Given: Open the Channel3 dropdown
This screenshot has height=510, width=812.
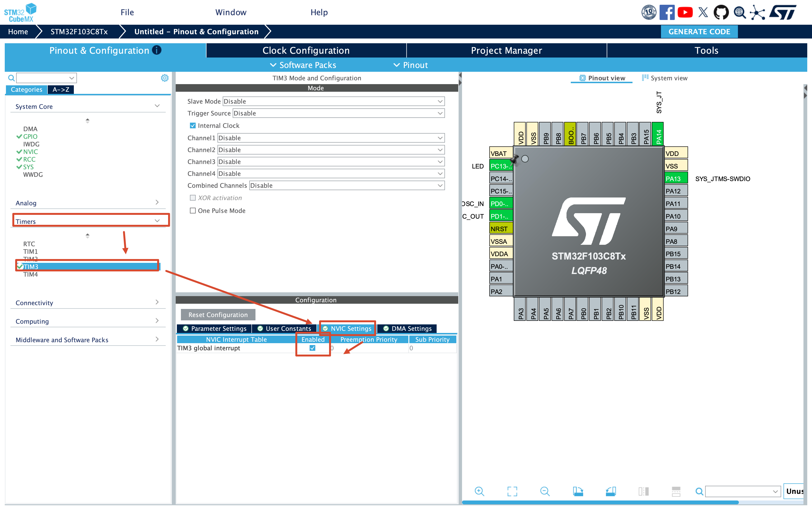Looking at the screenshot, I should (x=331, y=162).
